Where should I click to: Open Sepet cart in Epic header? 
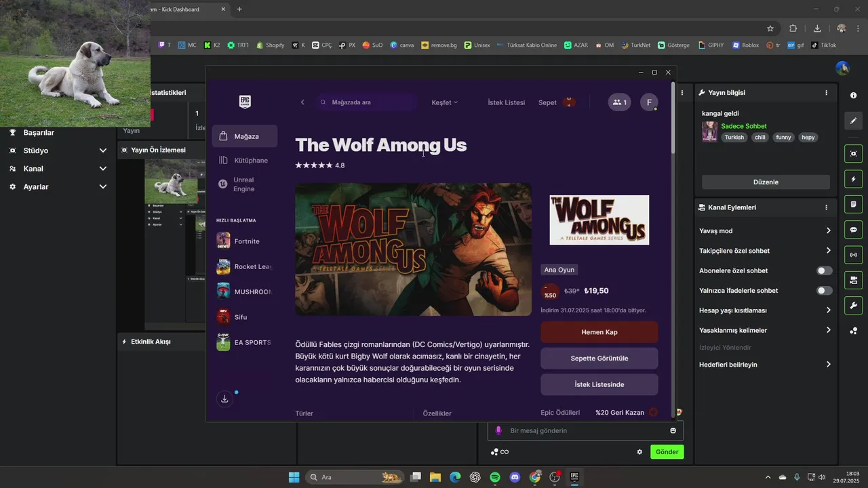(x=557, y=102)
